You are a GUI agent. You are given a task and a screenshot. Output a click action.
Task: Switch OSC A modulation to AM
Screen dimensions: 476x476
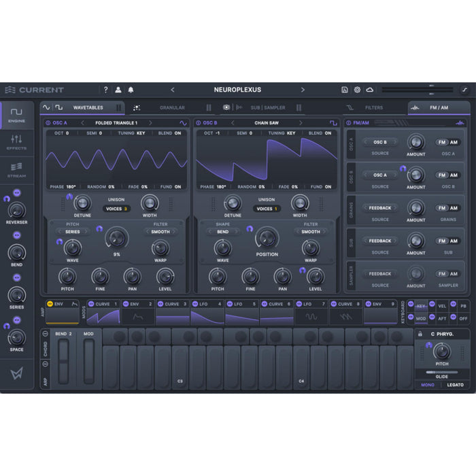pyautogui.click(x=454, y=142)
